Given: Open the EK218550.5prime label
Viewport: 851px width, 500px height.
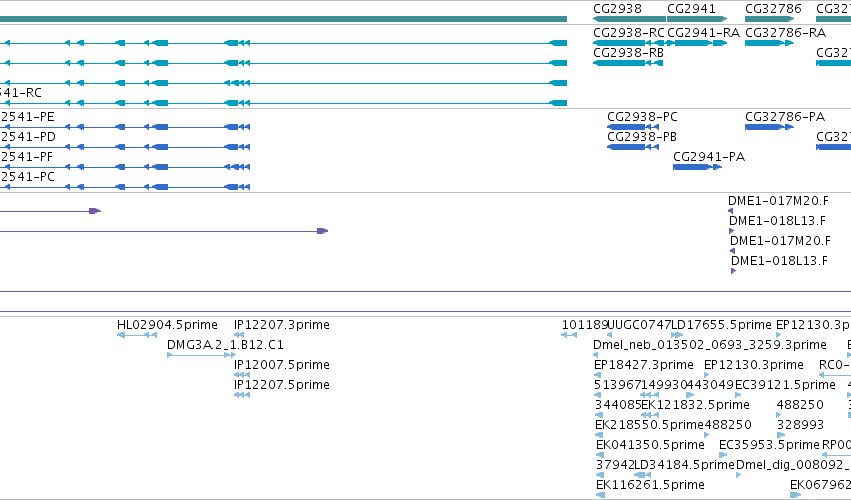Looking at the screenshot, I should point(650,425).
